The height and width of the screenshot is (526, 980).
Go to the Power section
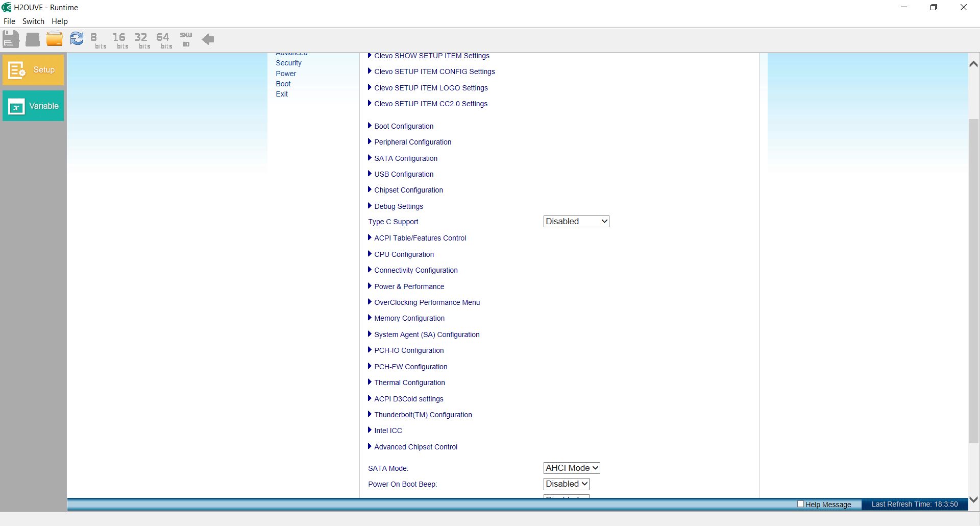(286, 74)
